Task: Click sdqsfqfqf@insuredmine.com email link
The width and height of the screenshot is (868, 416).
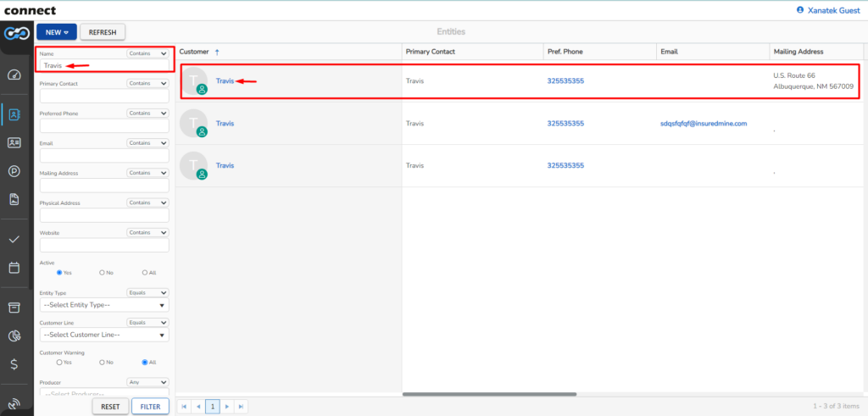Action: coord(704,124)
